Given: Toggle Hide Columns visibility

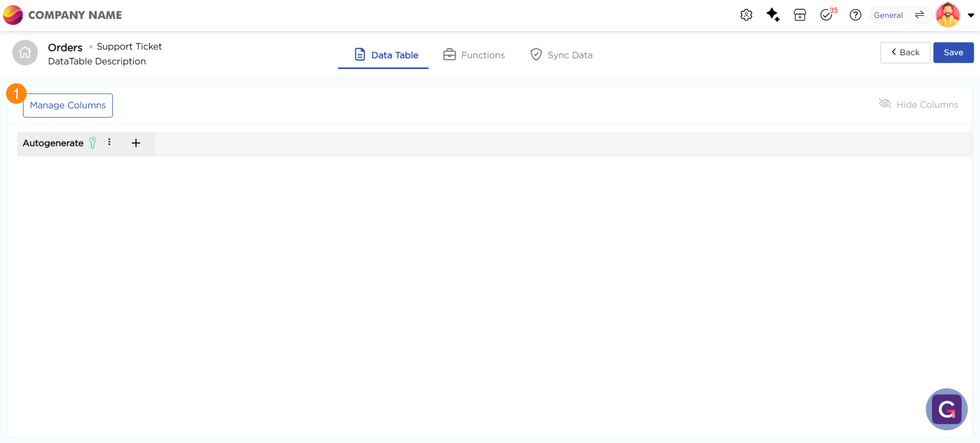Looking at the screenshot, I should tap(918, 104).
